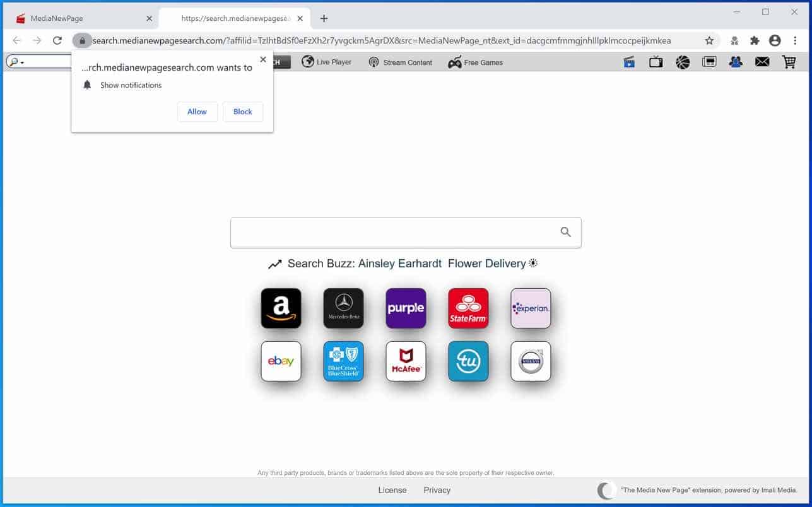Open Free Games from the toolbar

click(x=475, y=62)
